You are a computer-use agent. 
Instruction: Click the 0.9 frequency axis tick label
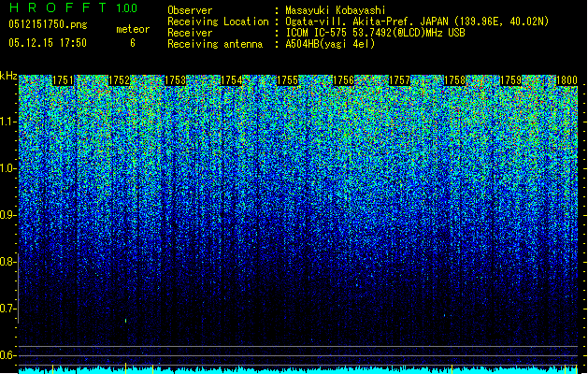[7, 215]
